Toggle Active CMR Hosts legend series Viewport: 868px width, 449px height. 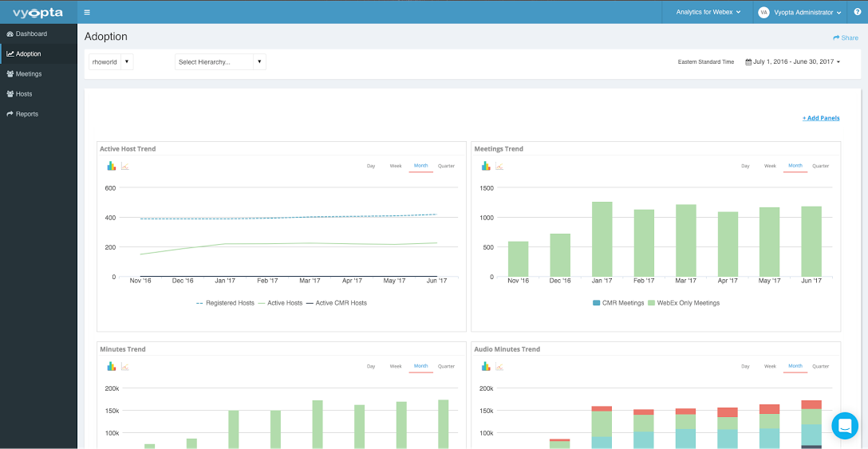pos(337,303)
